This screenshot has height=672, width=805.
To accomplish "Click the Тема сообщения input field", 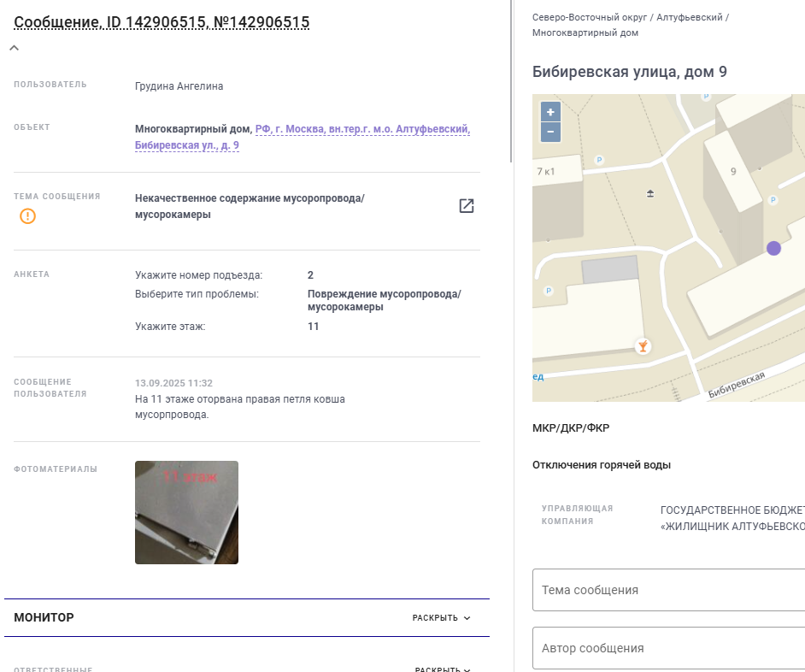I will 668,590.
